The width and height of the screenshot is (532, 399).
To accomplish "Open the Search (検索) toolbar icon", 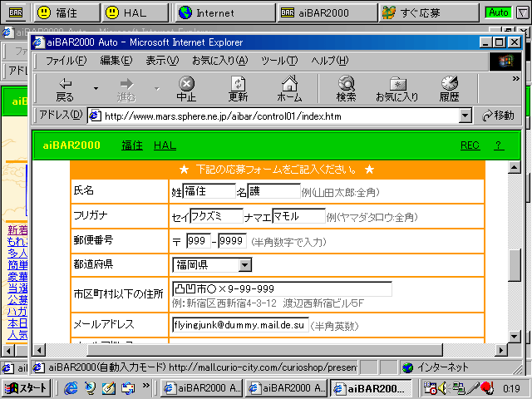I will coord(346,89).
